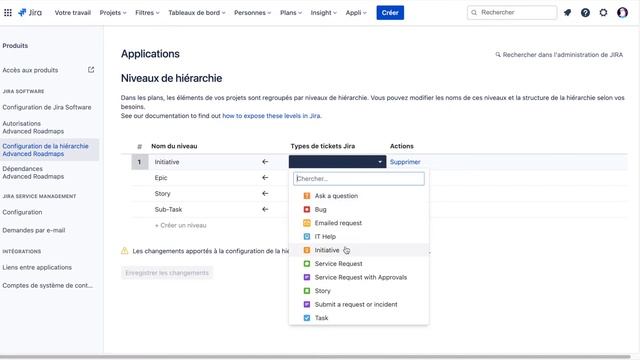This screenshot has width=640, height=360.
Task: Open how to expose these levels link
Action: (x=271, y=116)
